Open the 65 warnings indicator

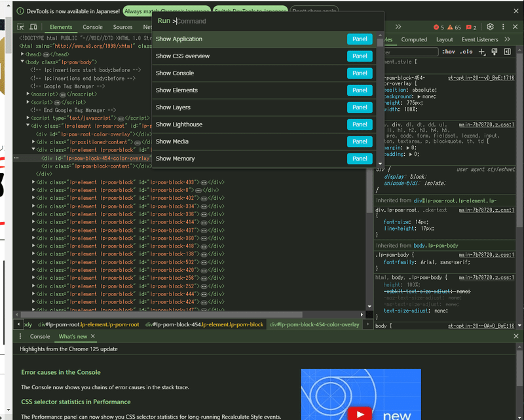pos(454,28)
